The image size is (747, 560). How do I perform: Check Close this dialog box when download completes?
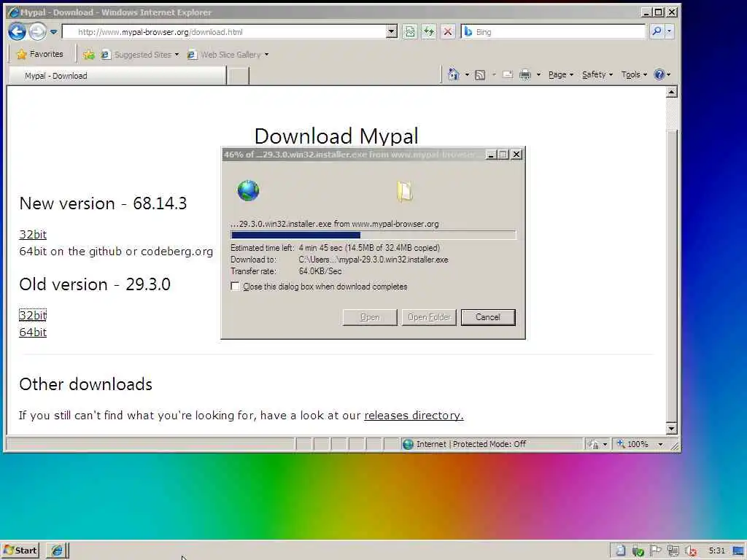[235, 286]
